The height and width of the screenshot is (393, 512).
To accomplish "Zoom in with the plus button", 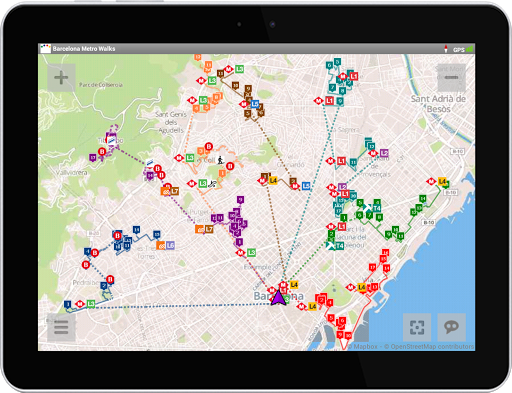I will click(x=61, y=78).
